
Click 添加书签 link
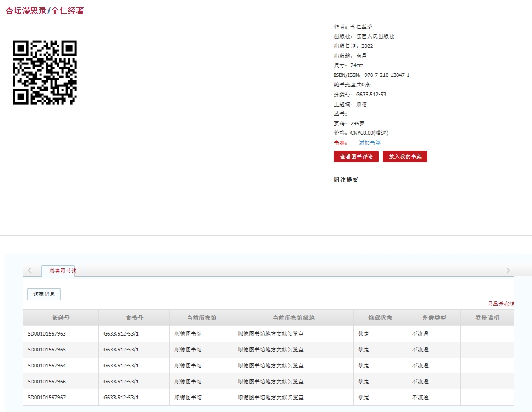pos(370,143)
